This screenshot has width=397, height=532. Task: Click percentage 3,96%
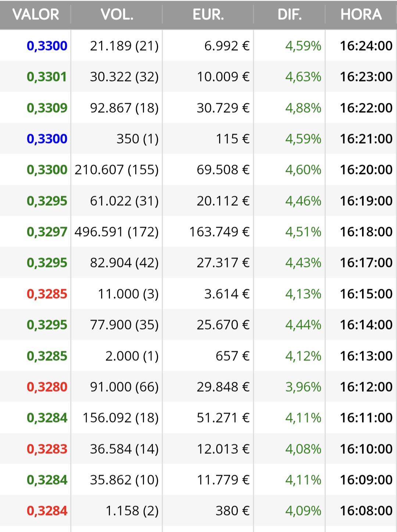[303, 387]
